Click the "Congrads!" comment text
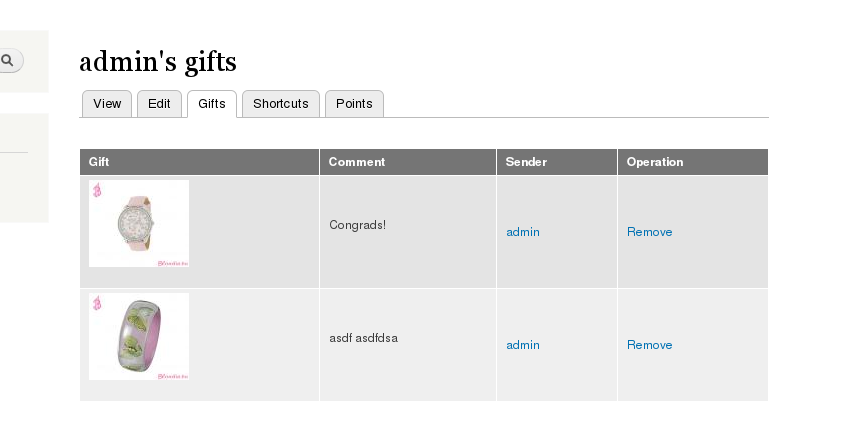This screenshot has height=447, width=842. click(x=357, y=225)
